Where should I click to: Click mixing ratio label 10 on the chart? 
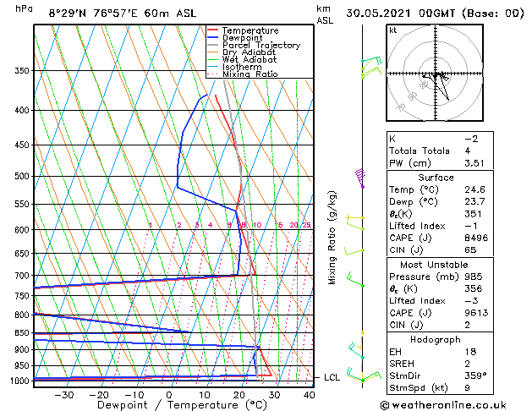257,225
